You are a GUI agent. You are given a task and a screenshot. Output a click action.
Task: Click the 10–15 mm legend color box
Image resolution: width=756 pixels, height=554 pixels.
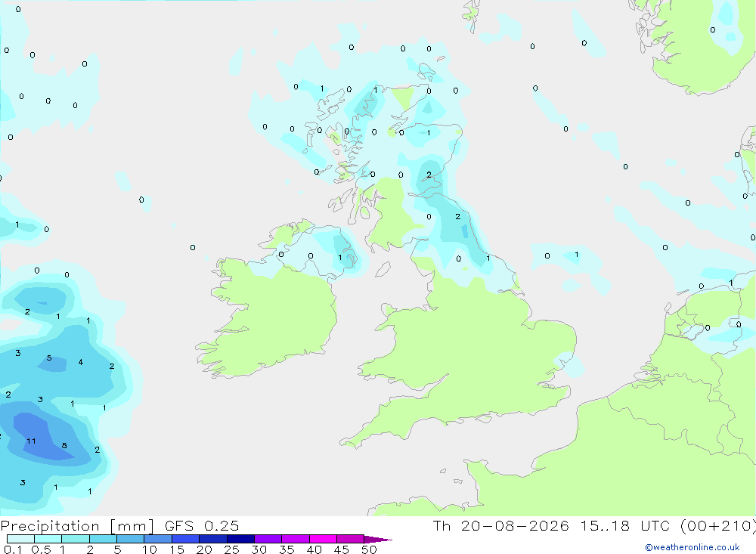(158, 539)
